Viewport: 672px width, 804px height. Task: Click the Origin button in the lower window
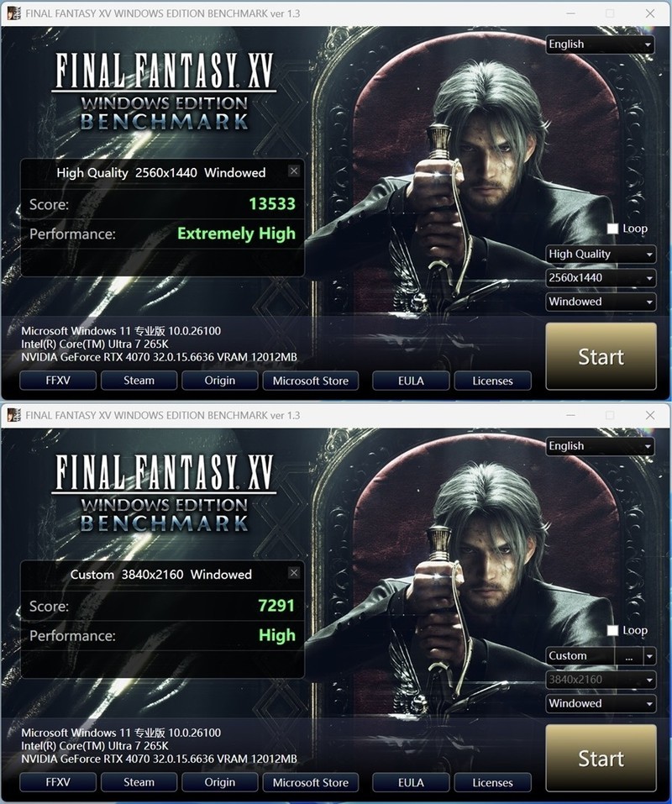point(220,782)
